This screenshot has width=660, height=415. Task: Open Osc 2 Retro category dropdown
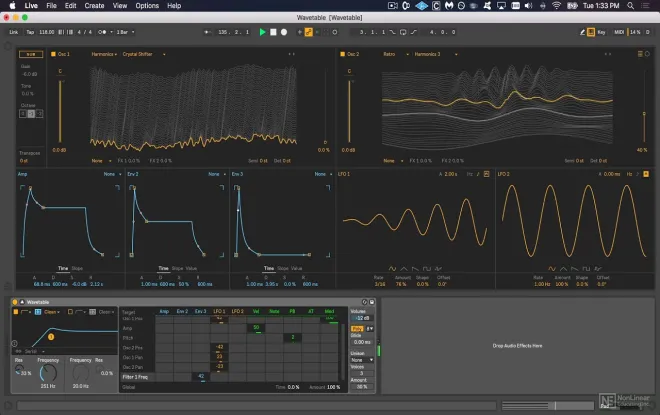(396, 54)
